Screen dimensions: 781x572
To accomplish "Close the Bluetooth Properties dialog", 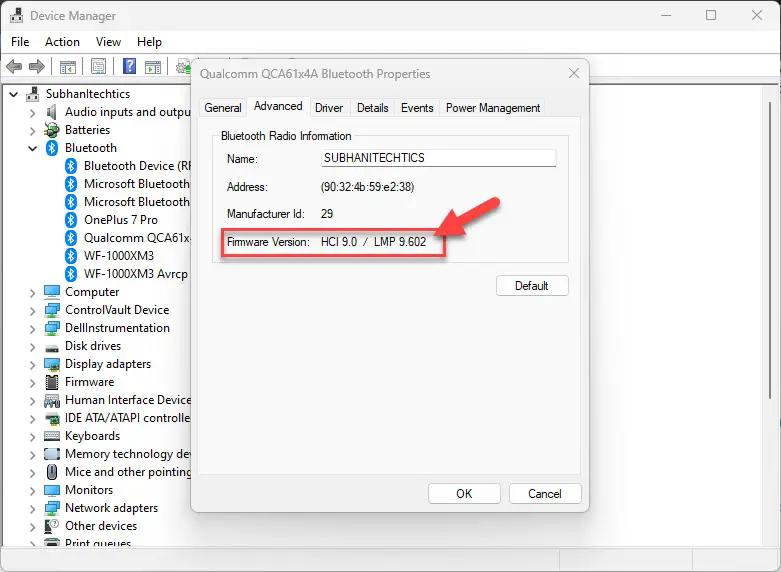I will click(x=574, y=73).
